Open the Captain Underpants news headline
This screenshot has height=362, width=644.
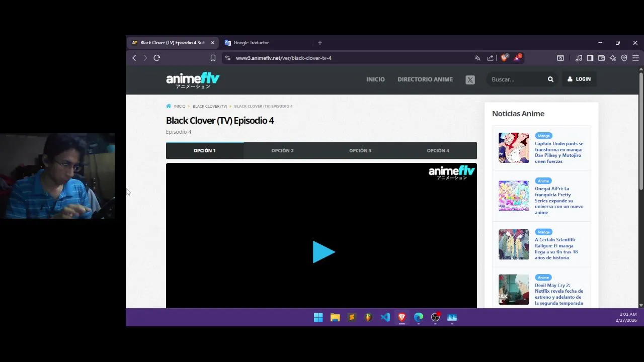559,152
